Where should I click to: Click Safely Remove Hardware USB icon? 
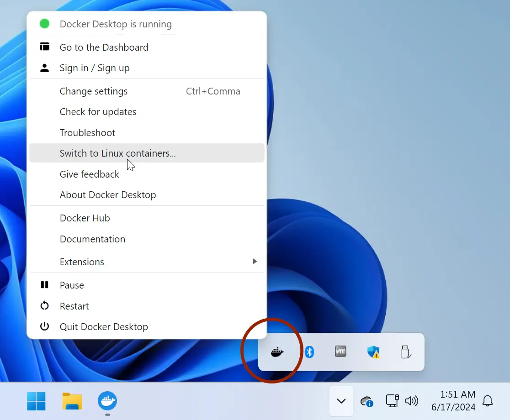406,352
